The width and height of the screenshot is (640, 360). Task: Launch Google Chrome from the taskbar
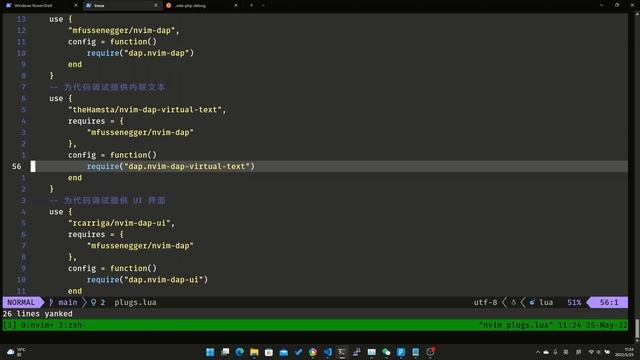[313, 352]
